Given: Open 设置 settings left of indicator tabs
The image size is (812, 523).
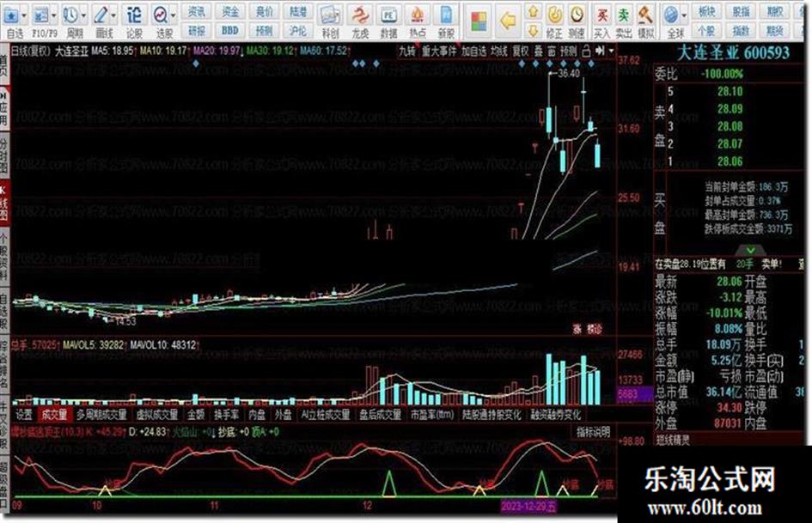Looking at the screenshot, I should coord(24,414).
